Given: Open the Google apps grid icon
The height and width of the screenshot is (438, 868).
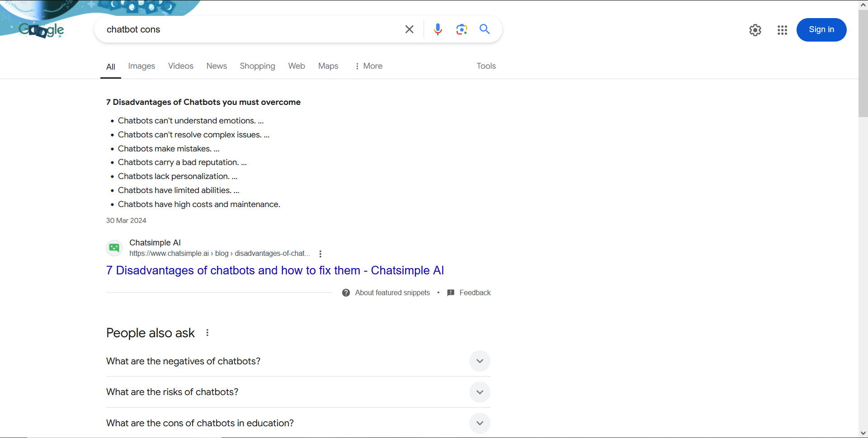Looking at the screenshot, I should [782, 30].
